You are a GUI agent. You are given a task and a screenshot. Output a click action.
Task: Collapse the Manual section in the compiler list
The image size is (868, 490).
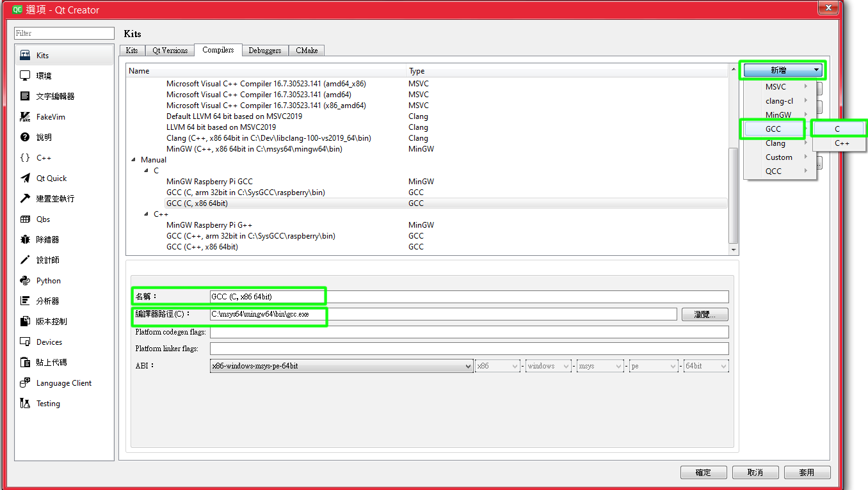click(135, 159)
